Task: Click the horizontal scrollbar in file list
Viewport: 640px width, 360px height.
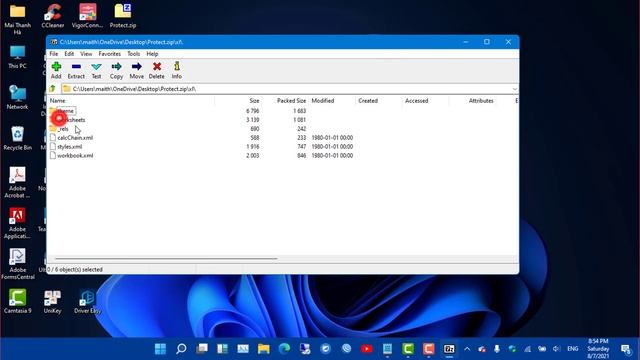Action: point(166,258)
